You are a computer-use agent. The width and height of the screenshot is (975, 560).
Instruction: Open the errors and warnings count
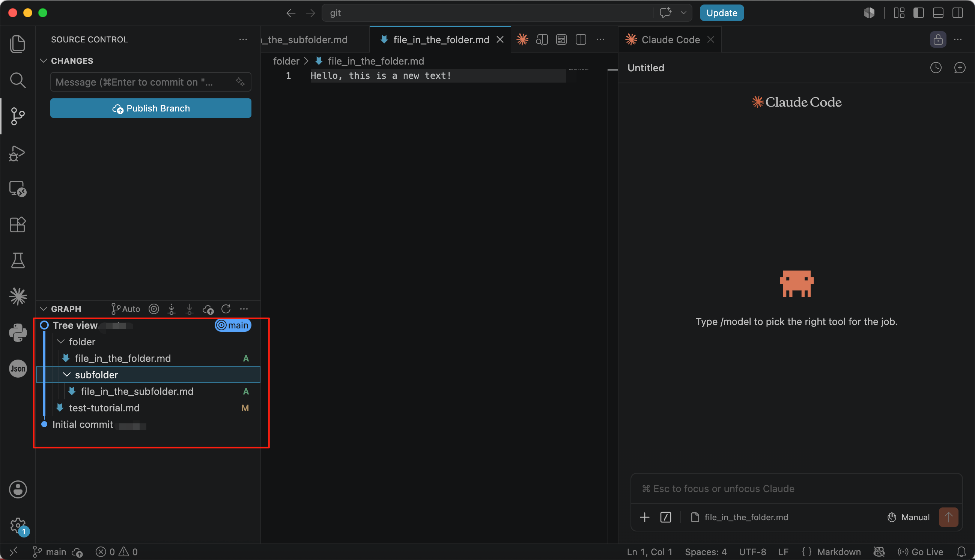coord(116,552)
